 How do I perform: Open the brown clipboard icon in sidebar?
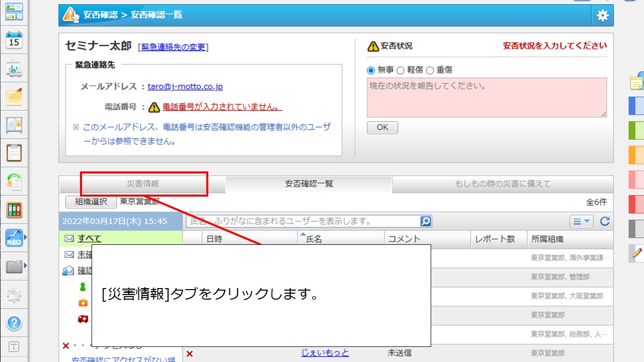pyautogui.click(x=14, y=153)
